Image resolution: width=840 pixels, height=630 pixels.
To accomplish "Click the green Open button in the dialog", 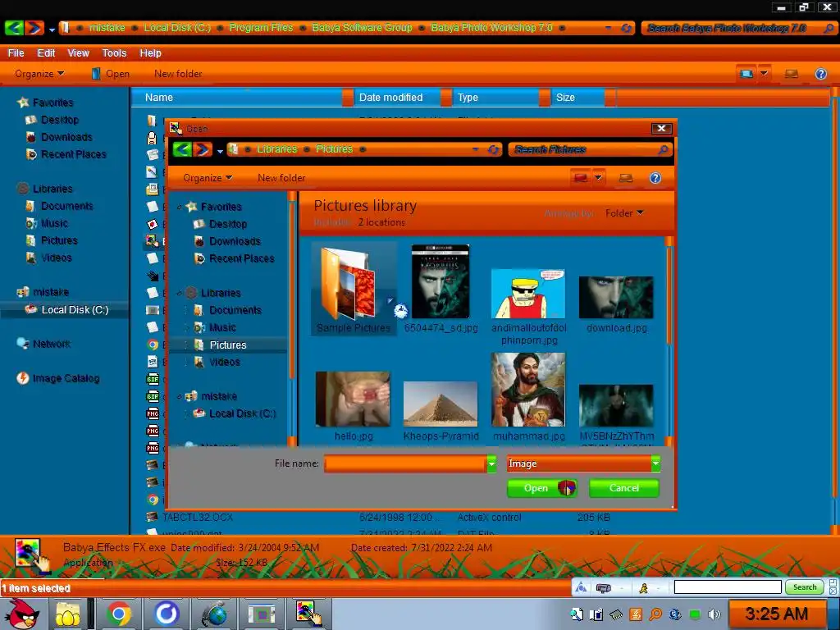I will pyautogui.click(x=542, y=488).
